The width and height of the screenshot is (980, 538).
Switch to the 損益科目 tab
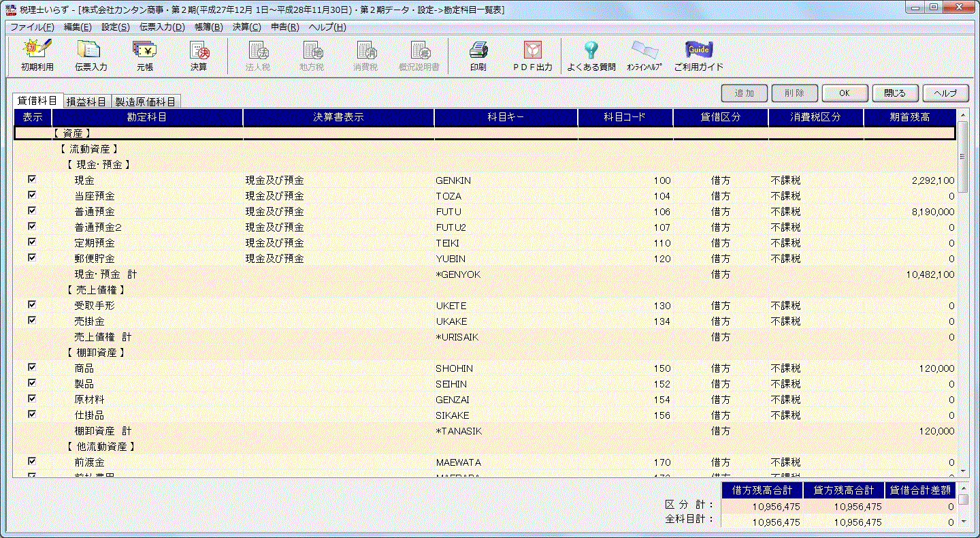tap(86, 101)
